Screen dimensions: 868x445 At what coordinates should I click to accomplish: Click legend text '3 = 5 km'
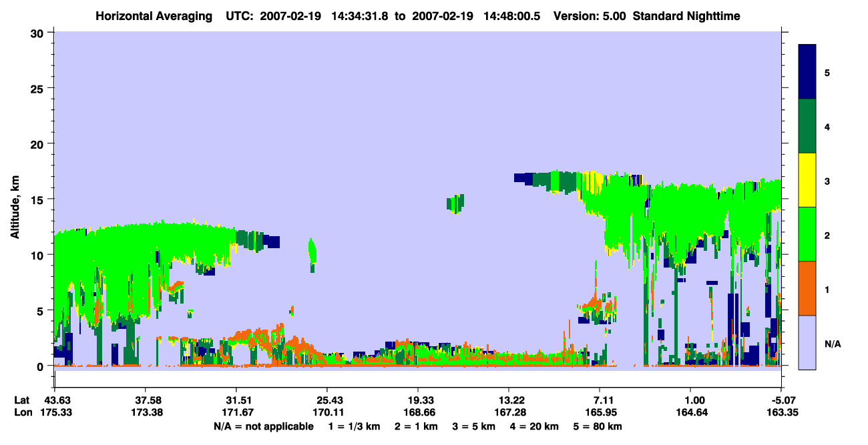(x=473, y=426)
